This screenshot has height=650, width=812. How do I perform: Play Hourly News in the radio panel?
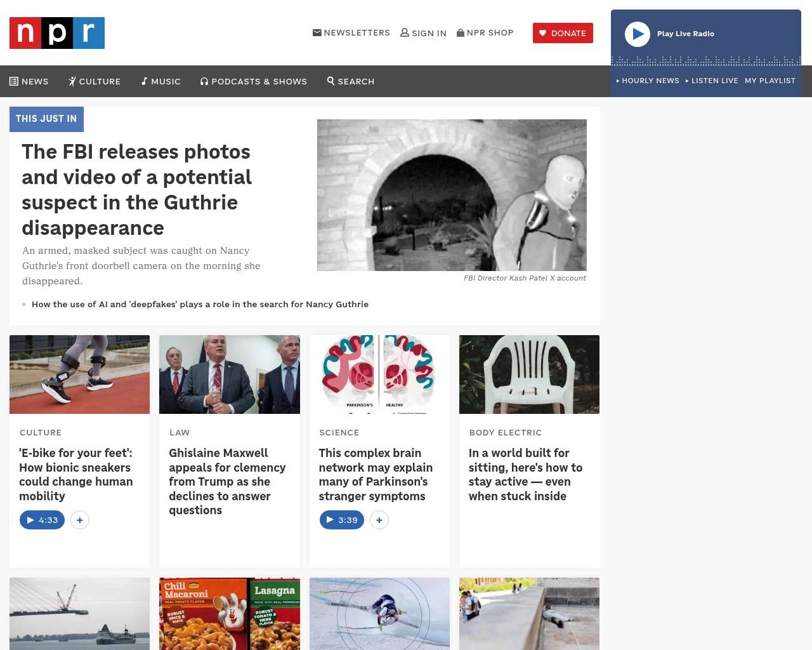click(648, 81)
